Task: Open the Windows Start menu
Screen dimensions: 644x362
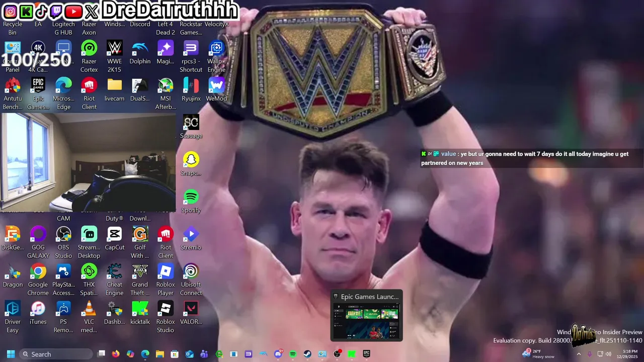Action: (x=11, y=354)
